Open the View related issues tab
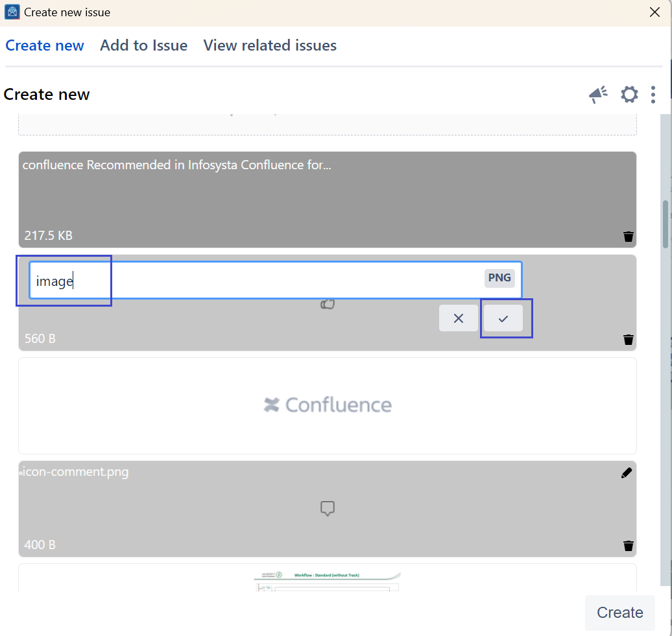Viewport: 672px width, 636px height. point(270,45)
